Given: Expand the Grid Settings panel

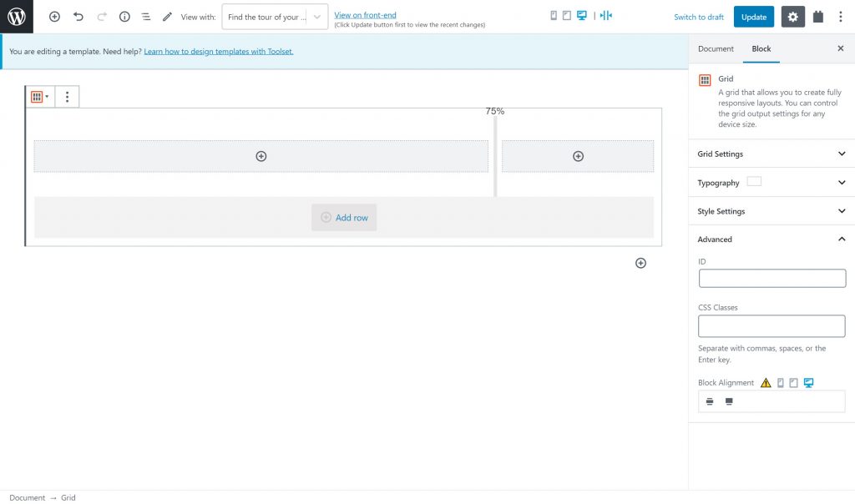Looking at the screenshot, I should pyautogui.click(x=772, y=154).
